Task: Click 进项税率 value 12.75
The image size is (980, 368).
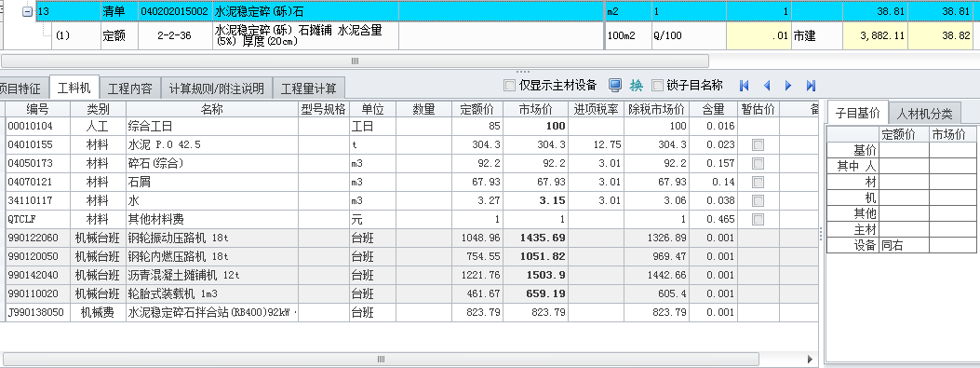Action: (596, 144)
